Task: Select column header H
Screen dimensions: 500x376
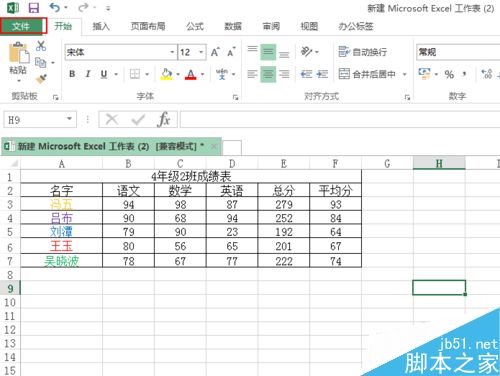Action: (439, 163)
